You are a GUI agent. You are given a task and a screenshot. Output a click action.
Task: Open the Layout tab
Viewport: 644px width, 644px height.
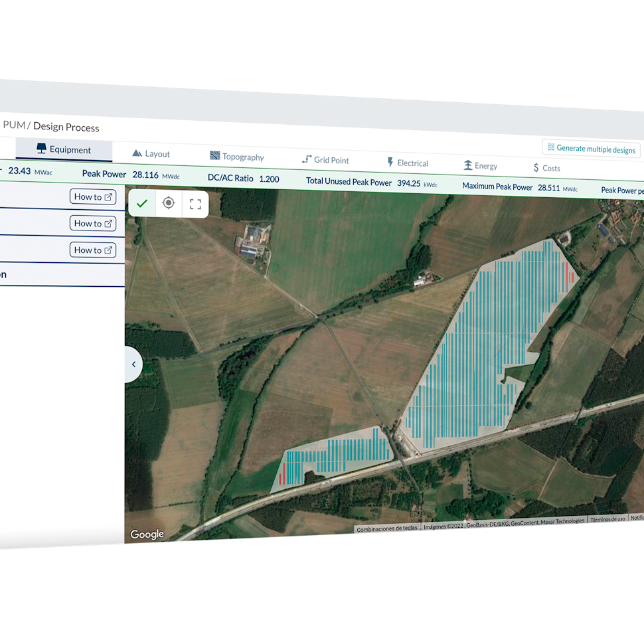tap(151, 154)
